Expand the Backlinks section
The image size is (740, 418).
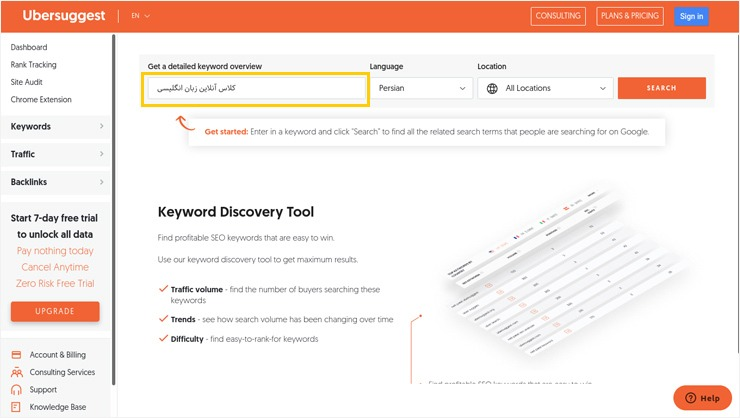56,182
